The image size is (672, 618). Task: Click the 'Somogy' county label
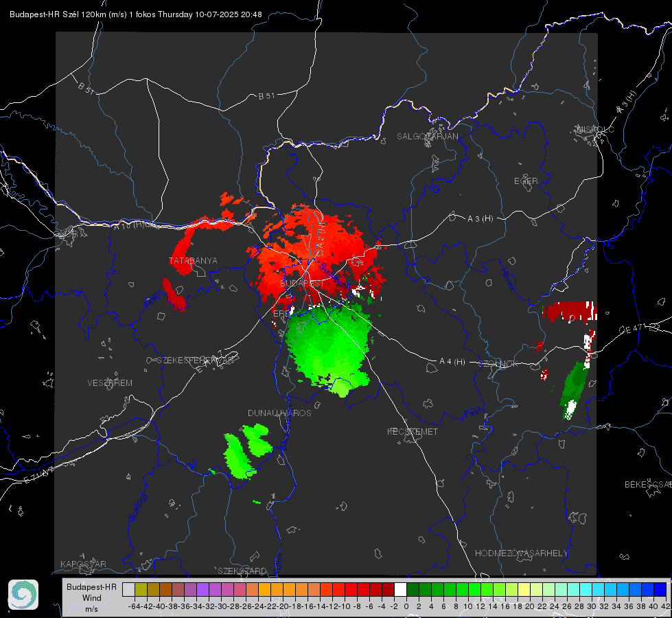(137, 507)
